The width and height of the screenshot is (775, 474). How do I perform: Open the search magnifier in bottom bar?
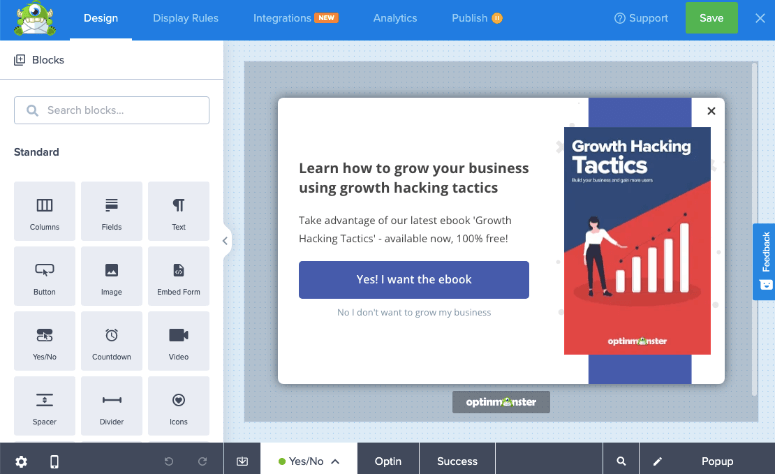621,461
